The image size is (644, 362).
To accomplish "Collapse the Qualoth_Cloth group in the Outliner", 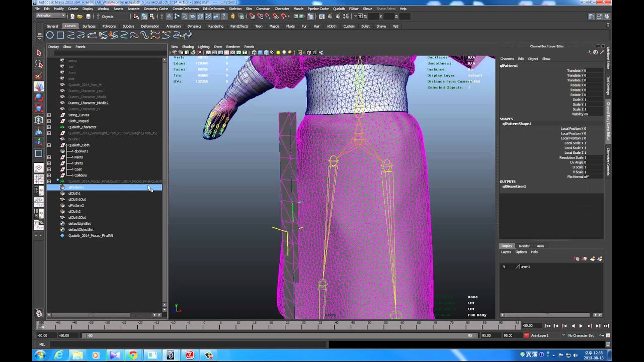I will click(x=49, y=145).
